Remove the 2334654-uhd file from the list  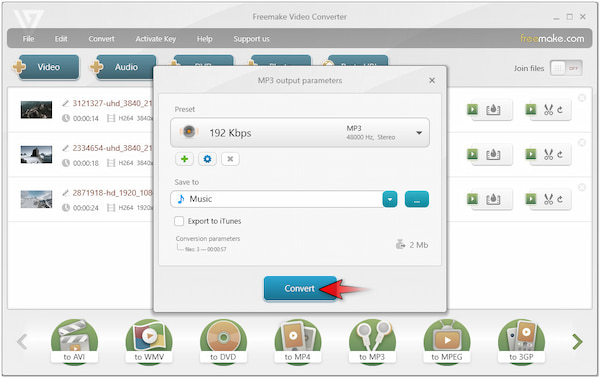coord(582,143)
